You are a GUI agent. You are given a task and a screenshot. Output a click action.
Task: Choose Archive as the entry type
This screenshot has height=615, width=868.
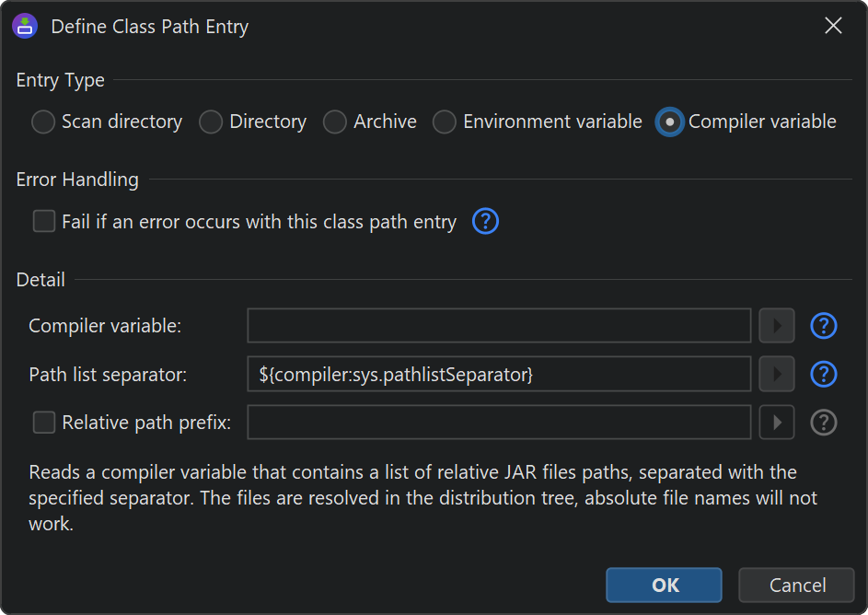[x=335, y=122]
